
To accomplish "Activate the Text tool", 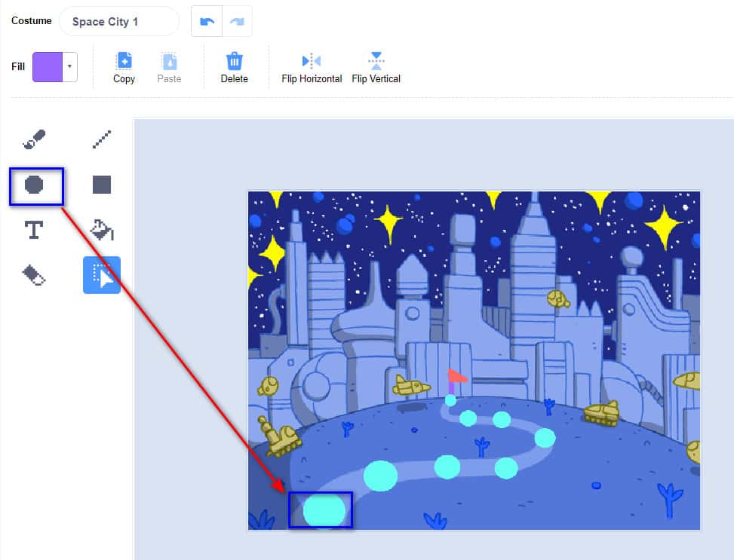I will pos(34,230).
